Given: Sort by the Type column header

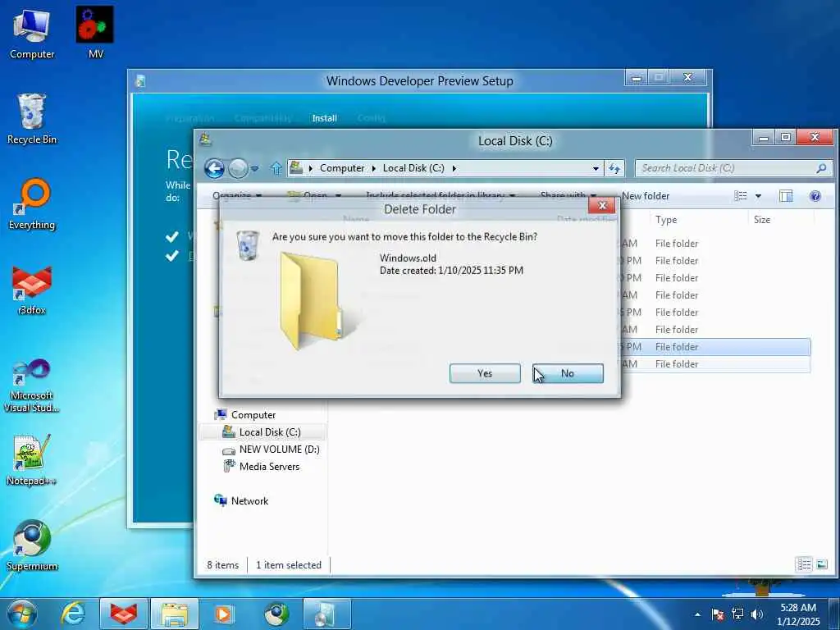Looking at the screenshot, I should (x=666, y=220).
